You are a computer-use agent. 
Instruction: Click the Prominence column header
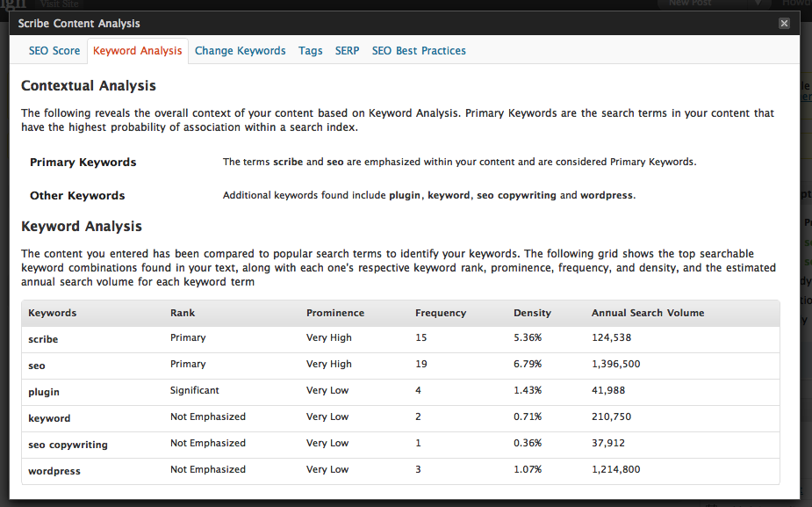click(335, 313)
